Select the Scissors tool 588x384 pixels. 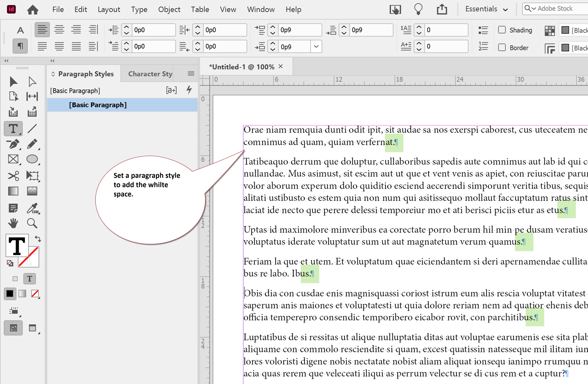click(13, 176)
